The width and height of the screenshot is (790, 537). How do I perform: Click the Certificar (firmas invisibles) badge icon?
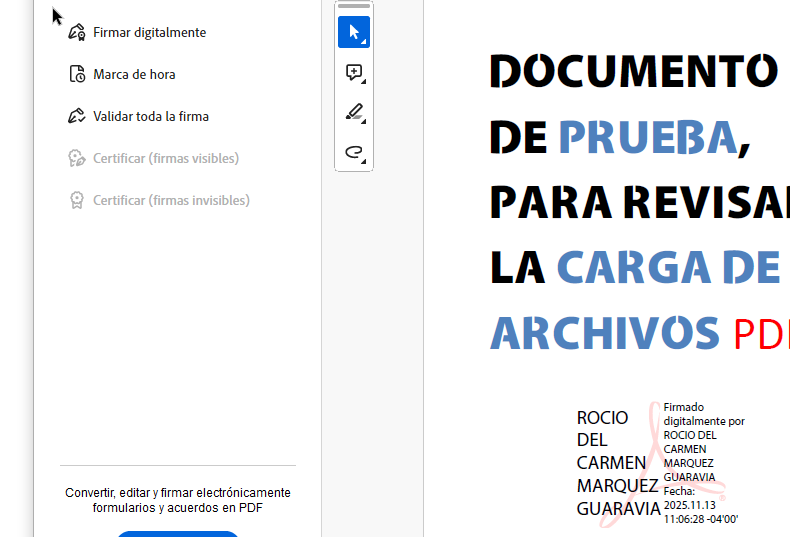tap(77, 200)
